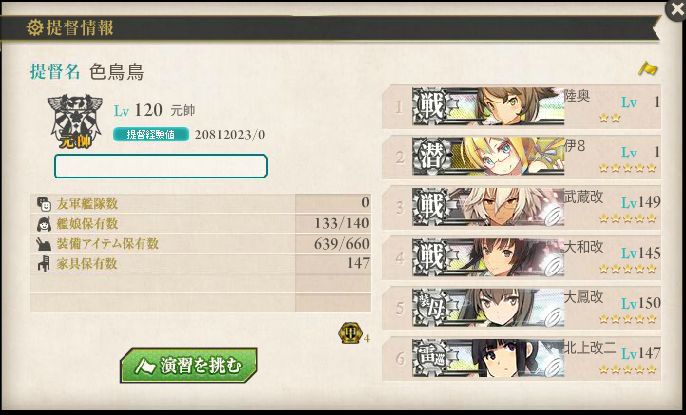Click 武蔵改 ship portrait

(505, 206)
